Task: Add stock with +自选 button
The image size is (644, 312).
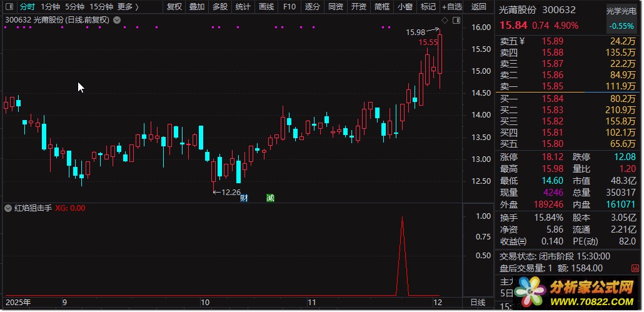Action: click(452, 7)
